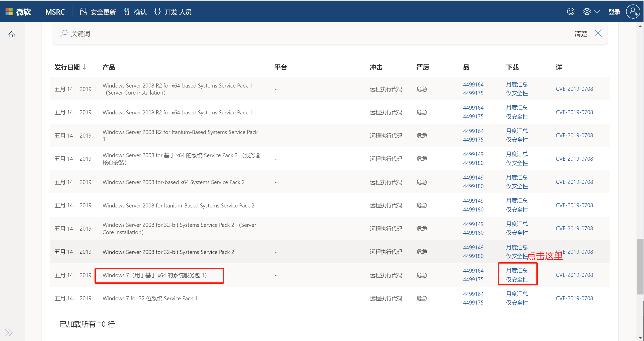Click the search magnifier icon in keyword bar
This screenshot has height=341, width=644.
click(x=64, y=33)
